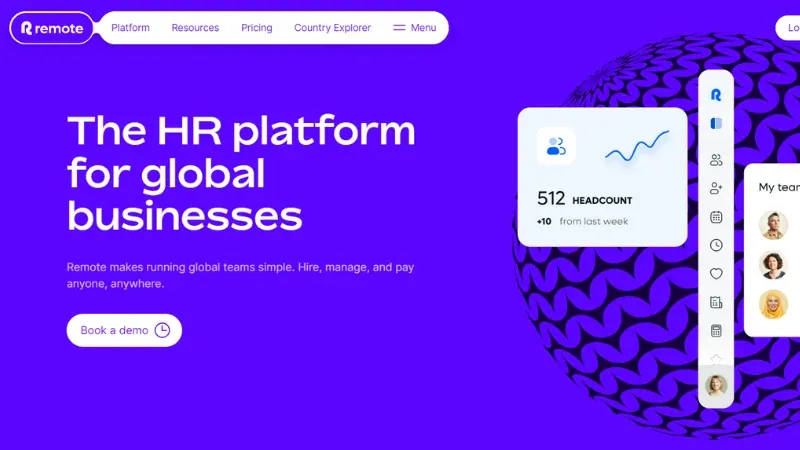Click the calculator icon in the sidebar
800x450 pixels.
716,331
